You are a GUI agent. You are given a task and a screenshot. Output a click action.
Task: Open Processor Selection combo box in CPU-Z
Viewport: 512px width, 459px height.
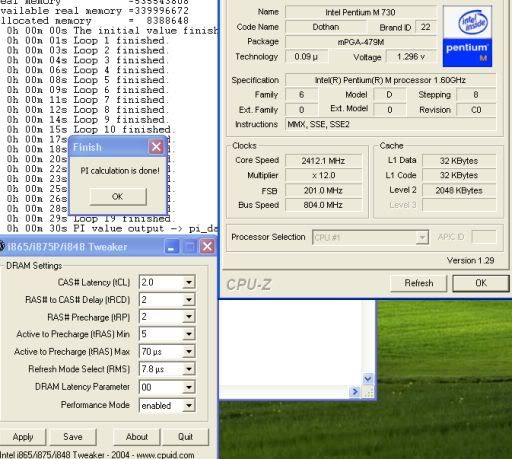pos(370,237)
